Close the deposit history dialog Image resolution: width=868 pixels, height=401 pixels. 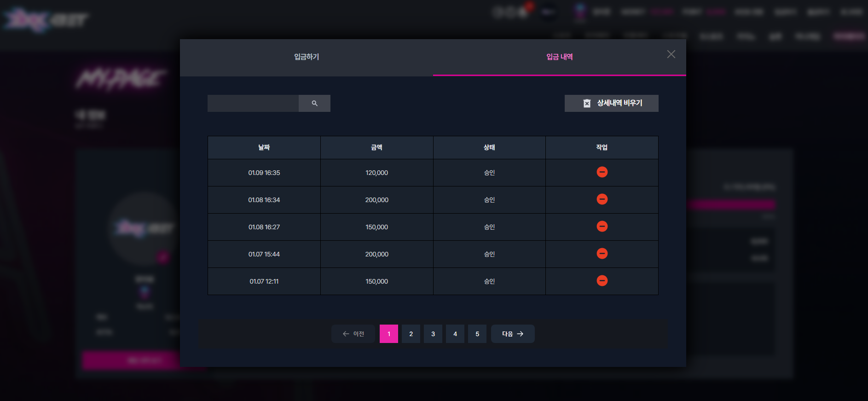[671, 54]
